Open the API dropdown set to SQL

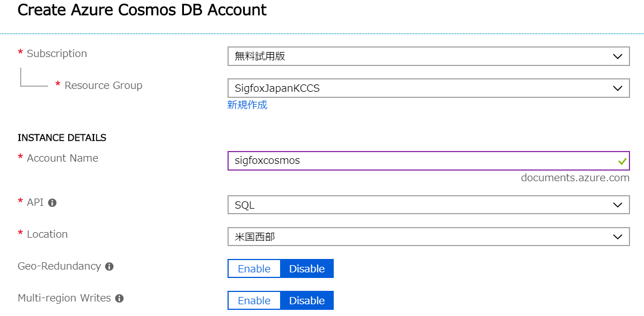pos(428,205)
